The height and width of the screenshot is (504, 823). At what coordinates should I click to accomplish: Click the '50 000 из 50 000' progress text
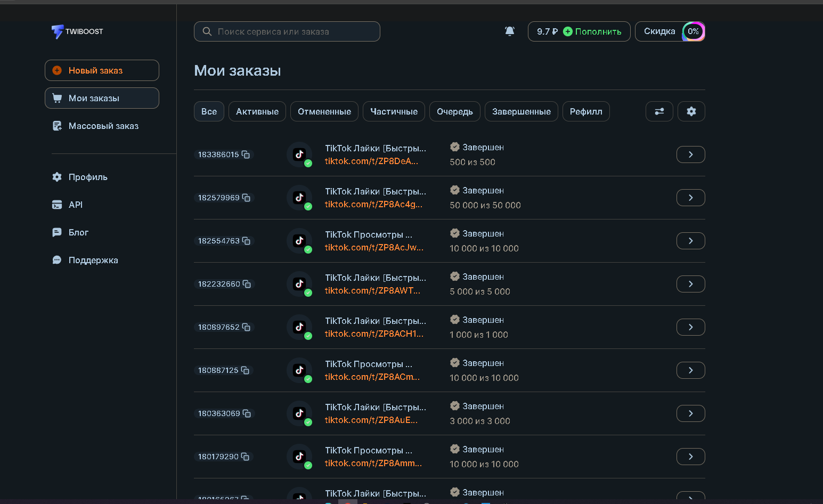[x=485, y=205]
